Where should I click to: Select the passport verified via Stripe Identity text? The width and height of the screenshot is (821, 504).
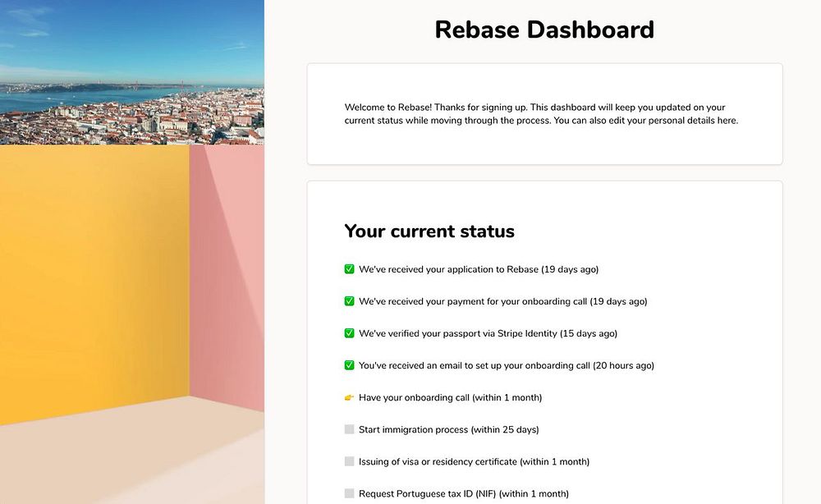pos(488,333)
